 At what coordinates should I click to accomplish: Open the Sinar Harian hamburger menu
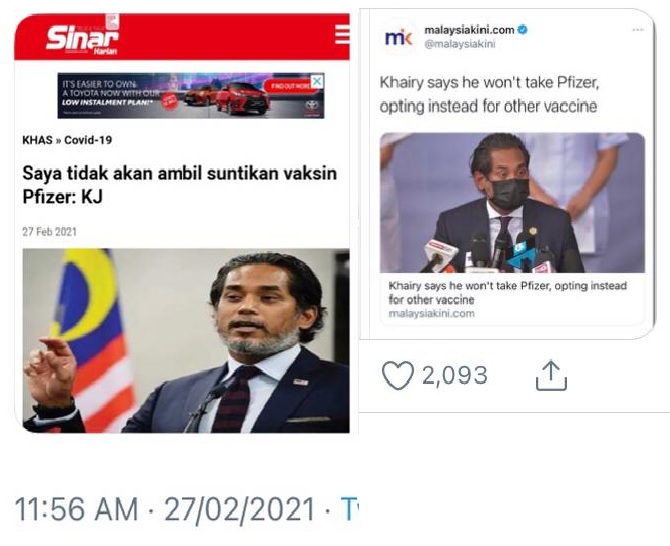(x=342, y=34)
